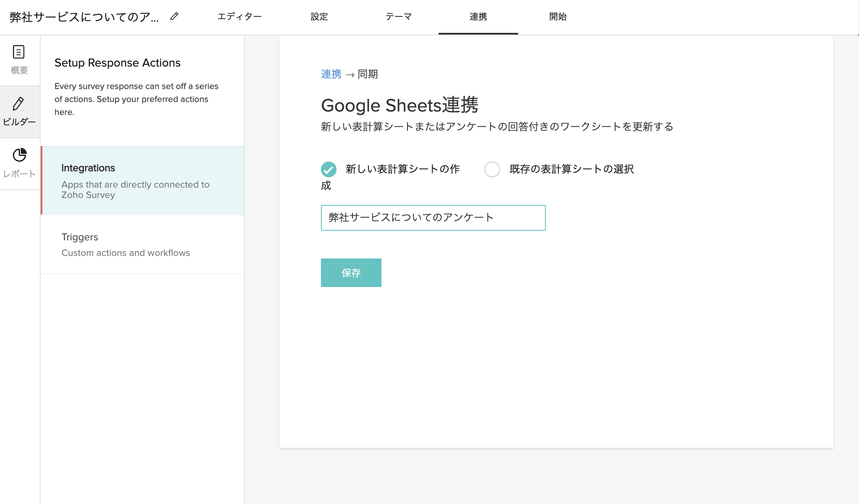Select the Integrations section item
This screenshot has height=504, width=859.
(x=143, y=181)
